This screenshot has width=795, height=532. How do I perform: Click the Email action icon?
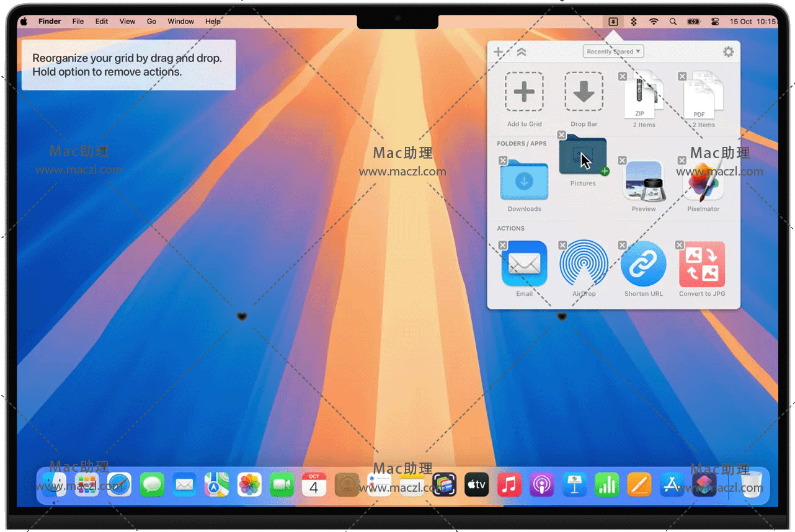(524, 264)
